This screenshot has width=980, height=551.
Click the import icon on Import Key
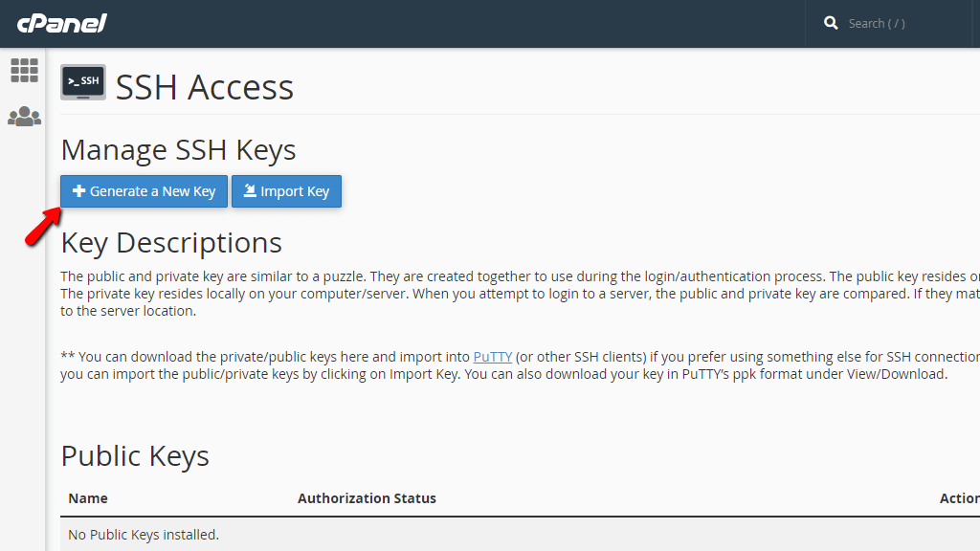249,191
